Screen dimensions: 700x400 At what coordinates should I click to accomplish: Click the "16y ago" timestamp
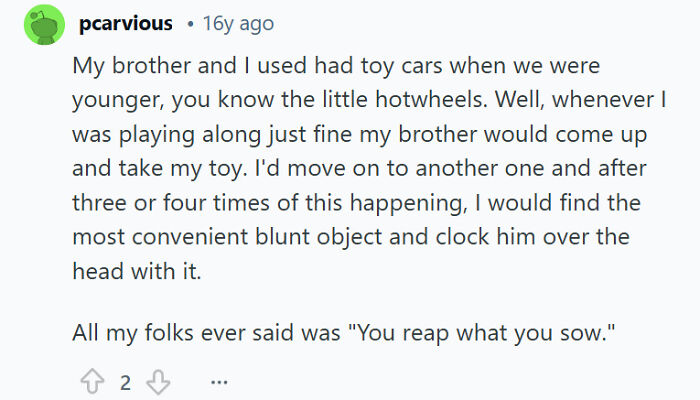click(236, 23)
